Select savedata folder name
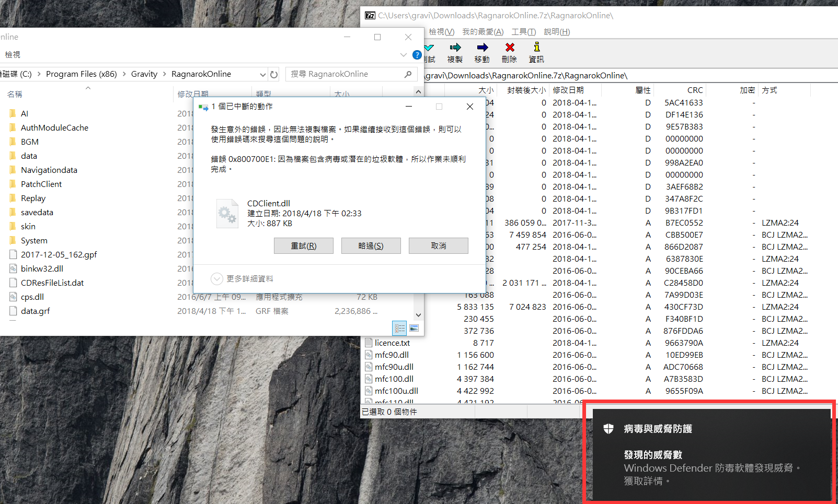838x504 pixels. click(37, 212)
